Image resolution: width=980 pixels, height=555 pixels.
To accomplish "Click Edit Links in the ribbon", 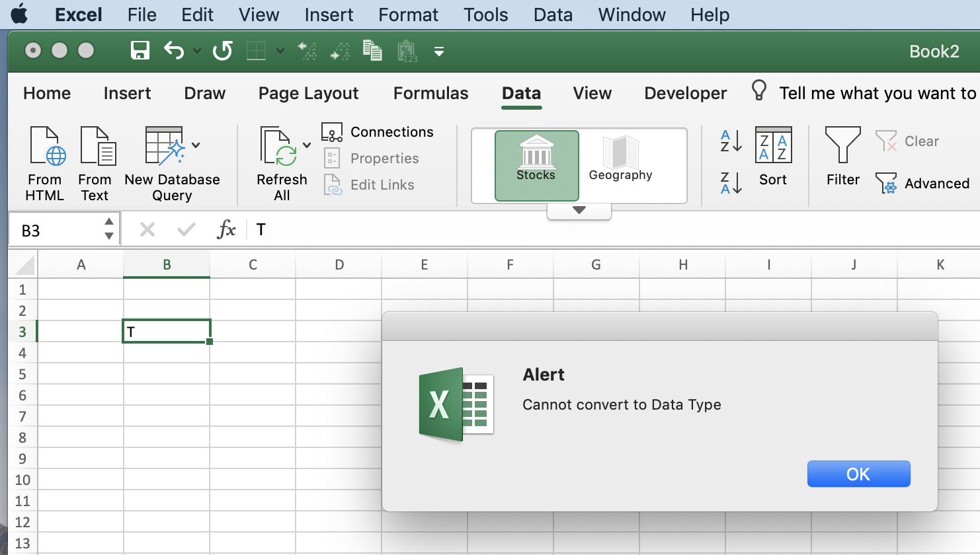I will click(369, 185).
